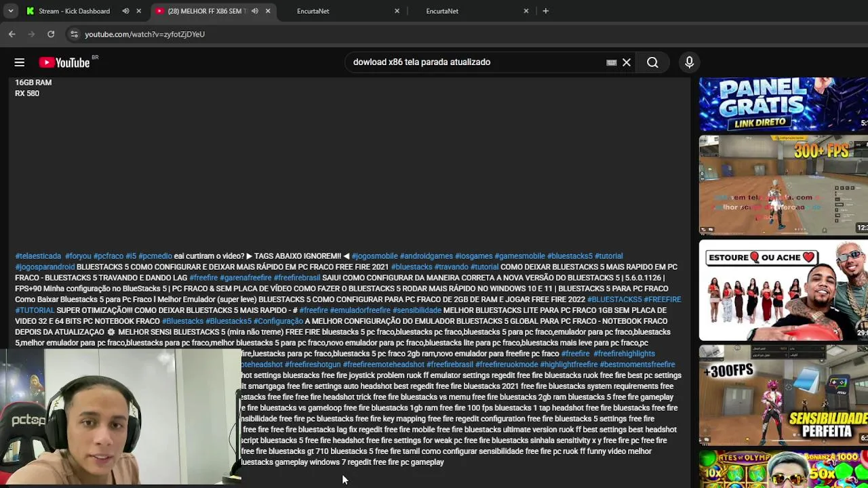Viewport: 868px width, 488px height.
Task: Click the YouTube search magnifier button
Action: [652, 62]
